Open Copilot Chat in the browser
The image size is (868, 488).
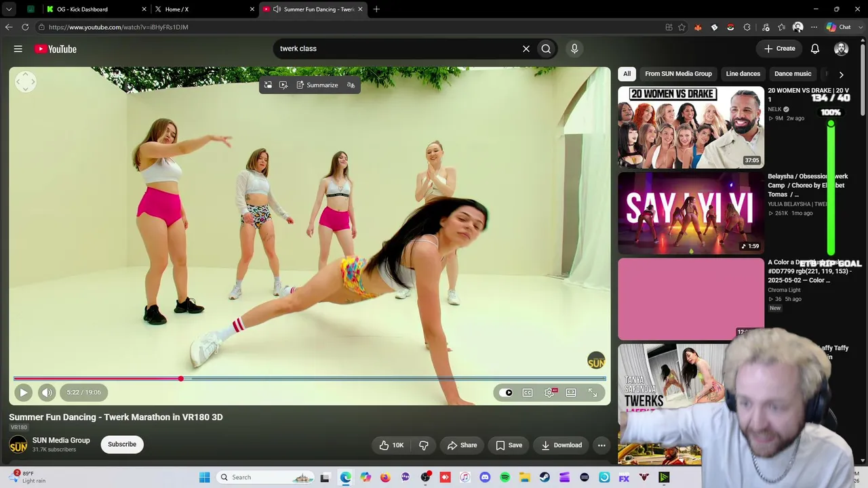tap(839, 27)
